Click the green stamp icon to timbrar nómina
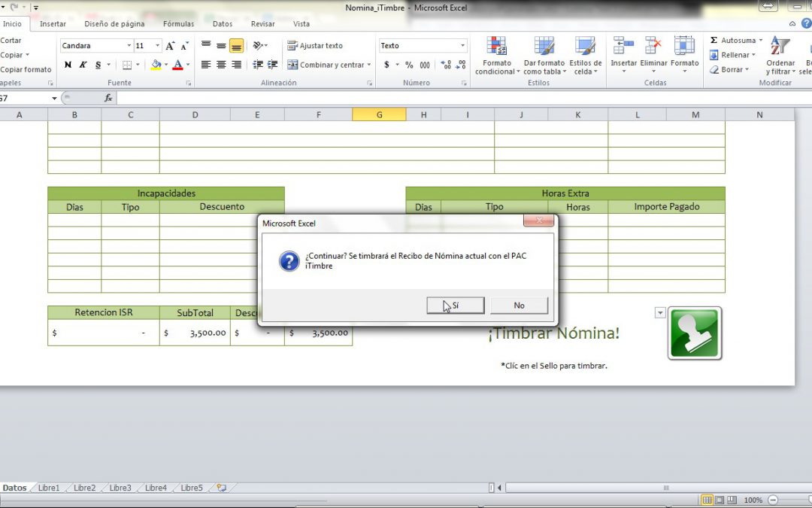 [x=694, y=333]
